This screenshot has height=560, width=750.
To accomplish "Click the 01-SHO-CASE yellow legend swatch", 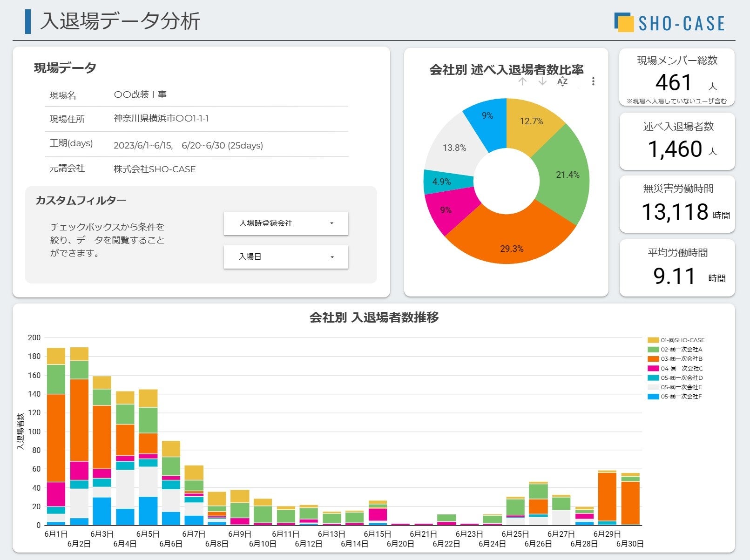I will (653, 340).
